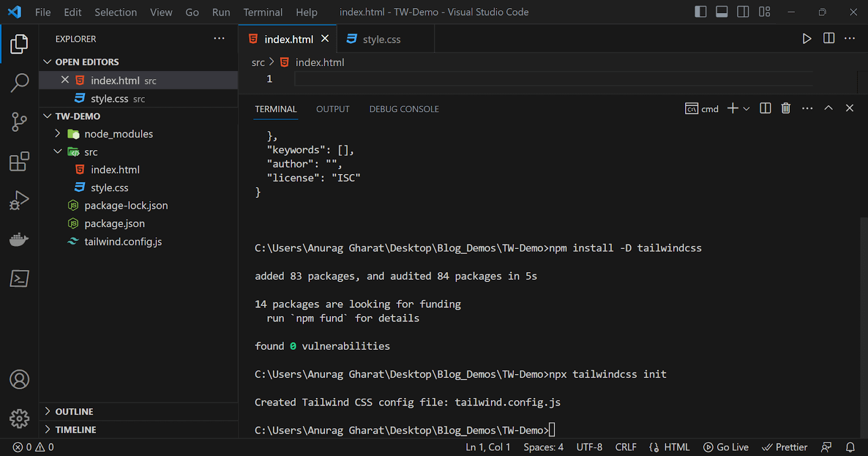Close index.html in Open Editors list
This screenshot has width=868, height=456.
[65, 80]
